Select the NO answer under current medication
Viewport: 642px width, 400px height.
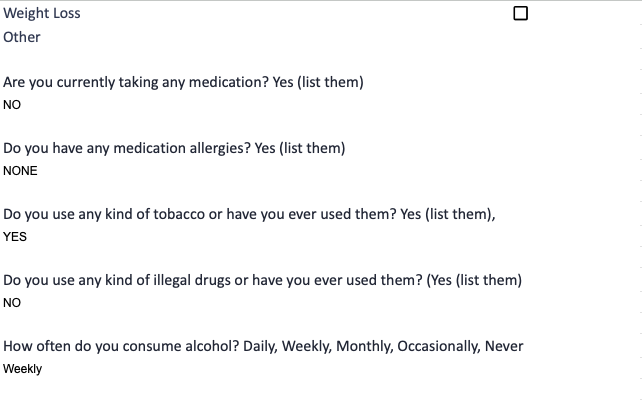pyautogui.click(x=12, y=104)
